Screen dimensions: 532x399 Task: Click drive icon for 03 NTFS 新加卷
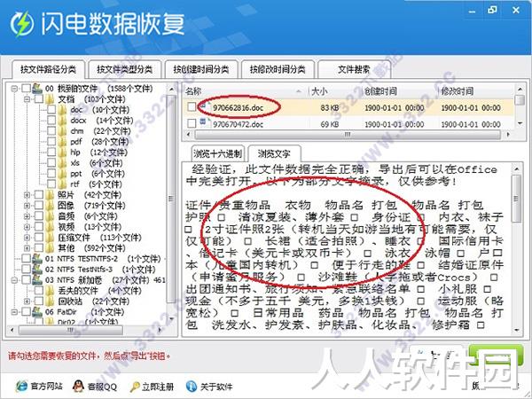(x=37, y=280)
